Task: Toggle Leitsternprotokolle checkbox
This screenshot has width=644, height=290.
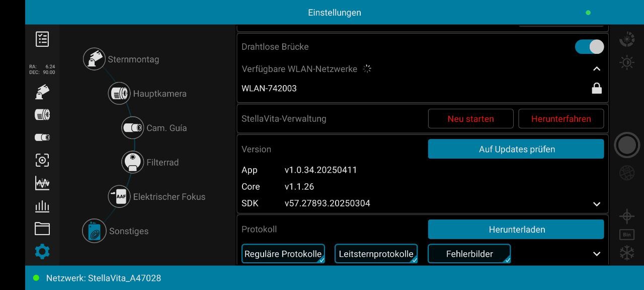Action: pos(376,254)
